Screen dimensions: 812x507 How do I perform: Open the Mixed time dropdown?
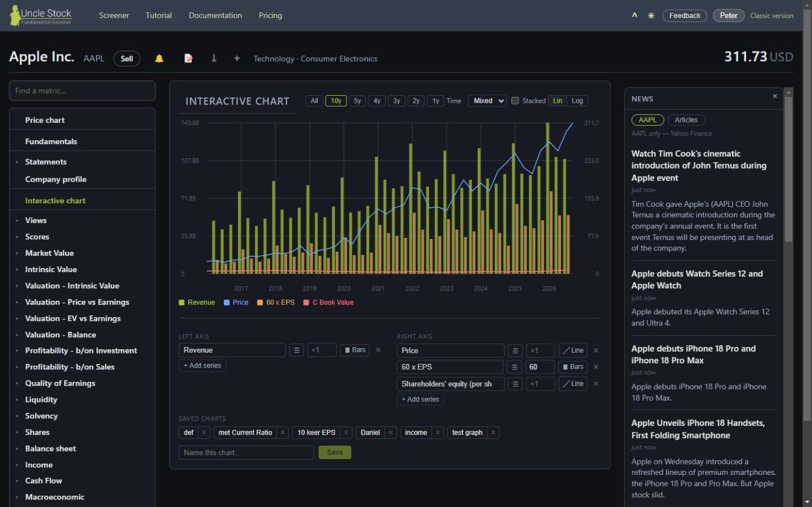[487, 100]
